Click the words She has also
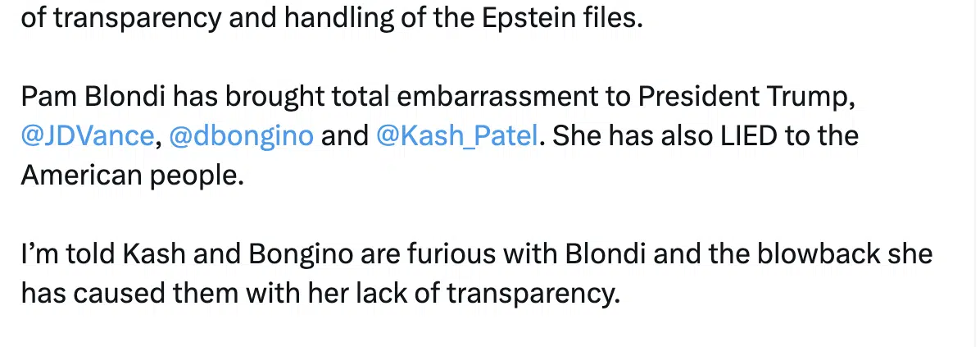Screen dimensions: 980x347 pos(633,136)
